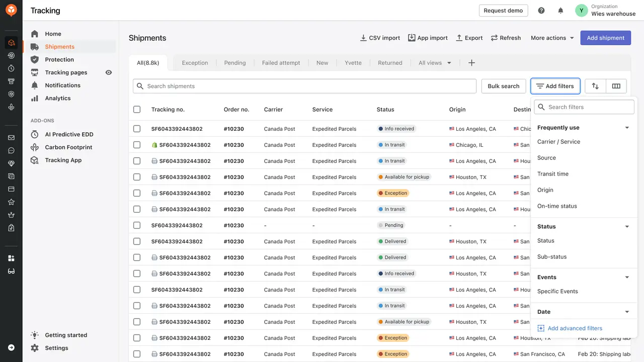Open the More actions dropdown
The width and height of the screenshot is (644, 362).
coord(552,38)
